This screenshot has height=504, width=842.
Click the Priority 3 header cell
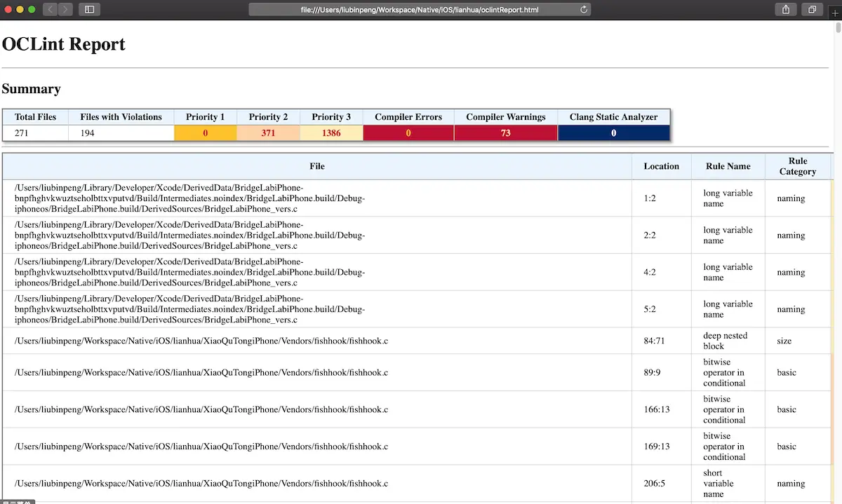[331, 117]
